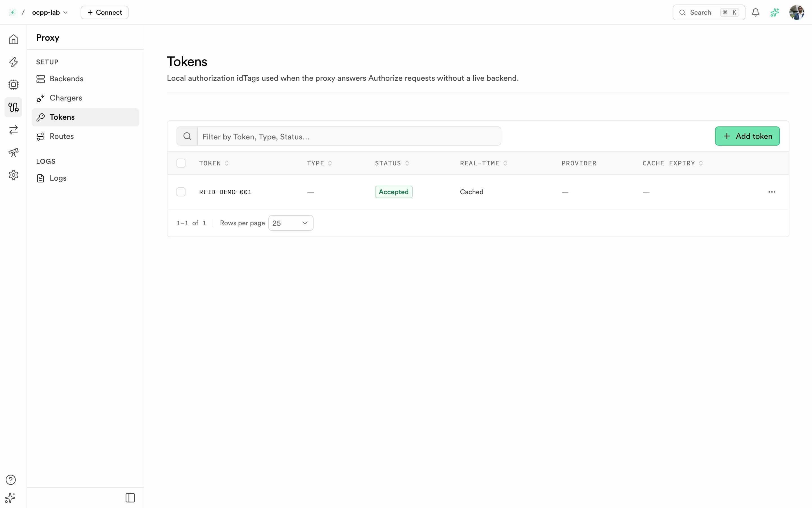Sort by Real-Time column
This screenshot has width=812, height=508.
click(x=483, y=163)
